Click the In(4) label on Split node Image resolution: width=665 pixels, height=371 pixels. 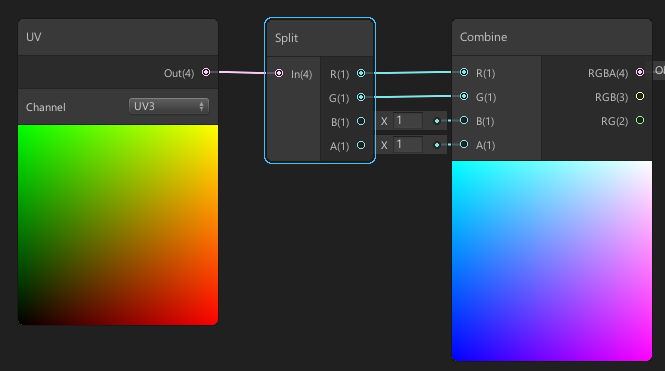click(302, 75)
